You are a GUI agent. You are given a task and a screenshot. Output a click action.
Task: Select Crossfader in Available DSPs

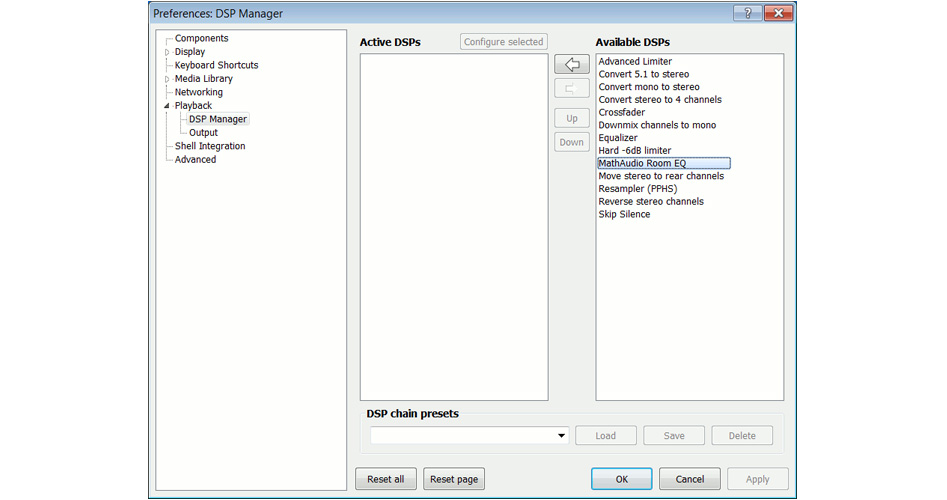(621, 112)
